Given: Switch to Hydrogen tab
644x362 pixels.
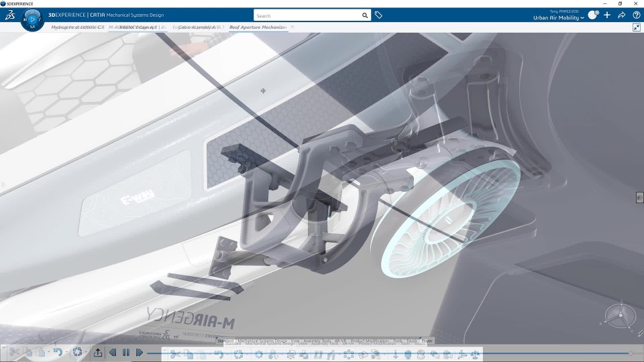Looking at the screenshot, I should (77, 27).
